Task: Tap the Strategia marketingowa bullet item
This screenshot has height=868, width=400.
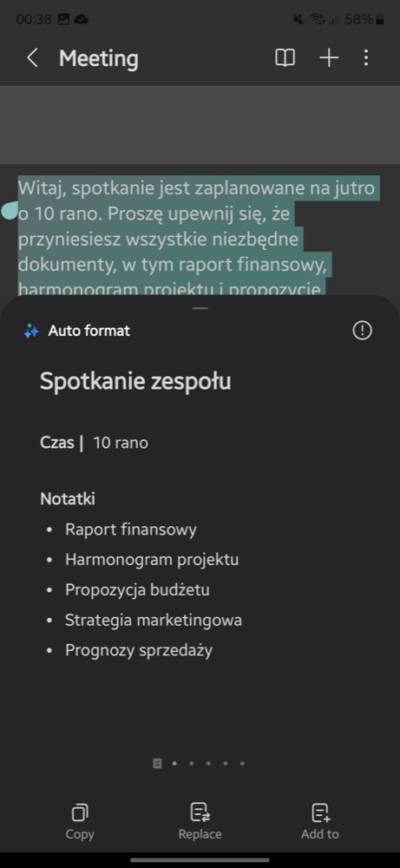Action: tap(154, 620)
